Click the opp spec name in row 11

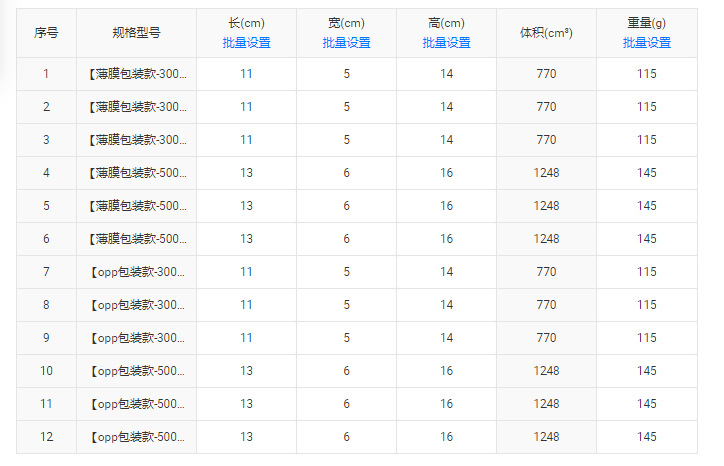coord(137,404)
